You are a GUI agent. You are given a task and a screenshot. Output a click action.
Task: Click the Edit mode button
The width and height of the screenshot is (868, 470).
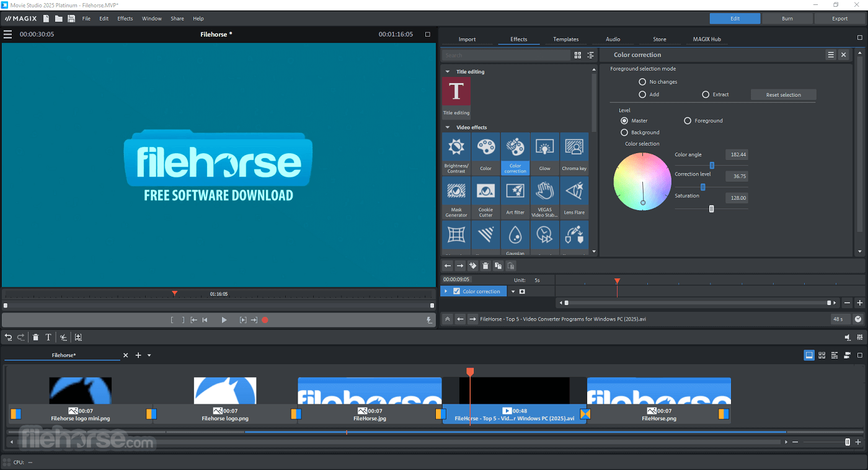pyautogui.click(x=735, y=19)
